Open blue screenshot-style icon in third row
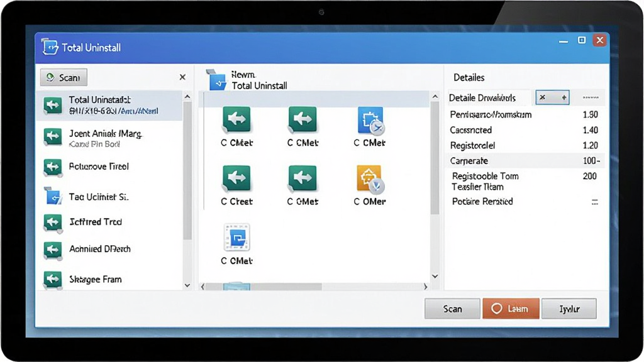 coord(237,237)
